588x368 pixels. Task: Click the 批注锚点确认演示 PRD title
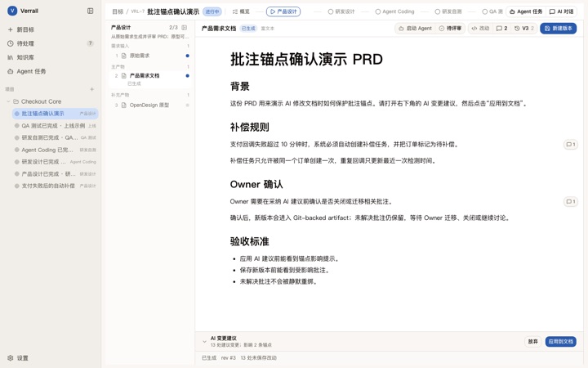click(306, 60)
